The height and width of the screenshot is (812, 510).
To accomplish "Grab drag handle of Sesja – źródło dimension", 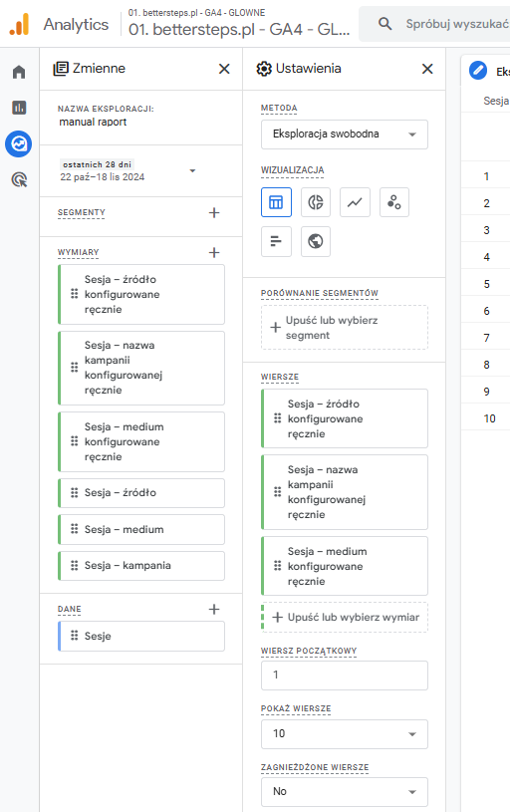I will pos(74,492).
